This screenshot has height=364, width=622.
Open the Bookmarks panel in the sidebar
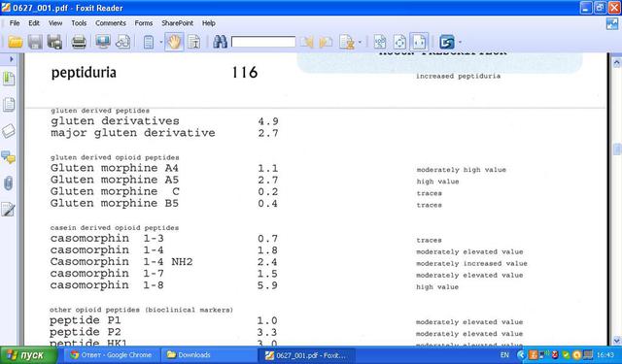click(x=9, y=79)
